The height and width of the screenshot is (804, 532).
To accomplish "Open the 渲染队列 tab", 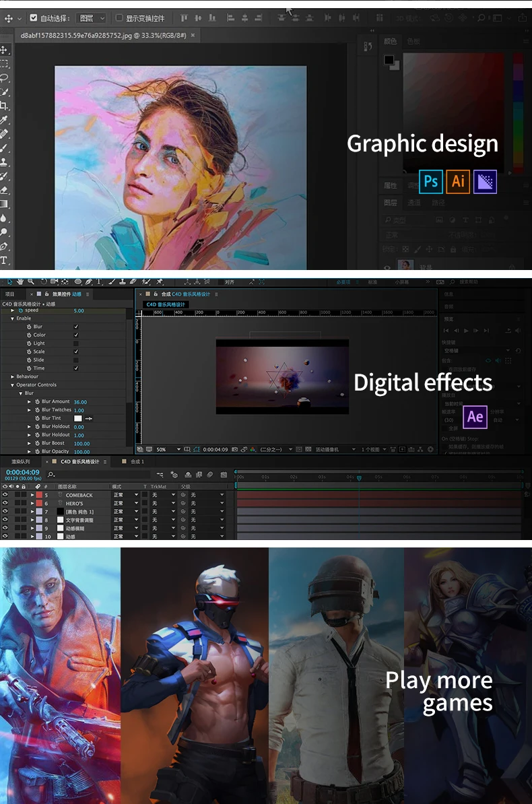I will tap(20, 462).
